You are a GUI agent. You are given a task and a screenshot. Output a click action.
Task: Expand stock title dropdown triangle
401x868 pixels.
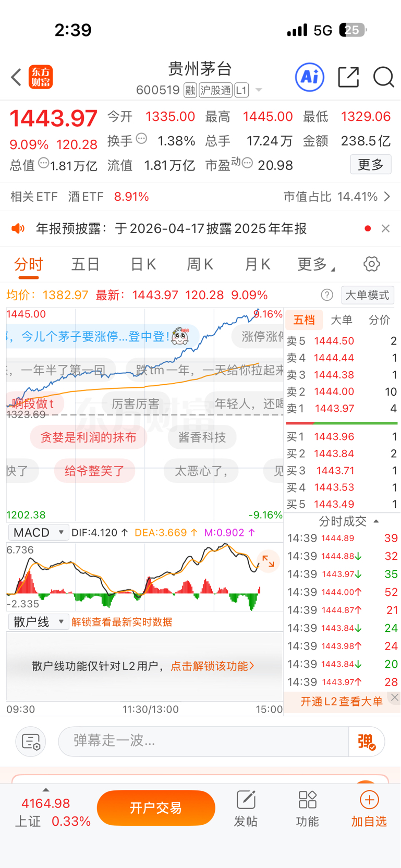click(259, 91)
